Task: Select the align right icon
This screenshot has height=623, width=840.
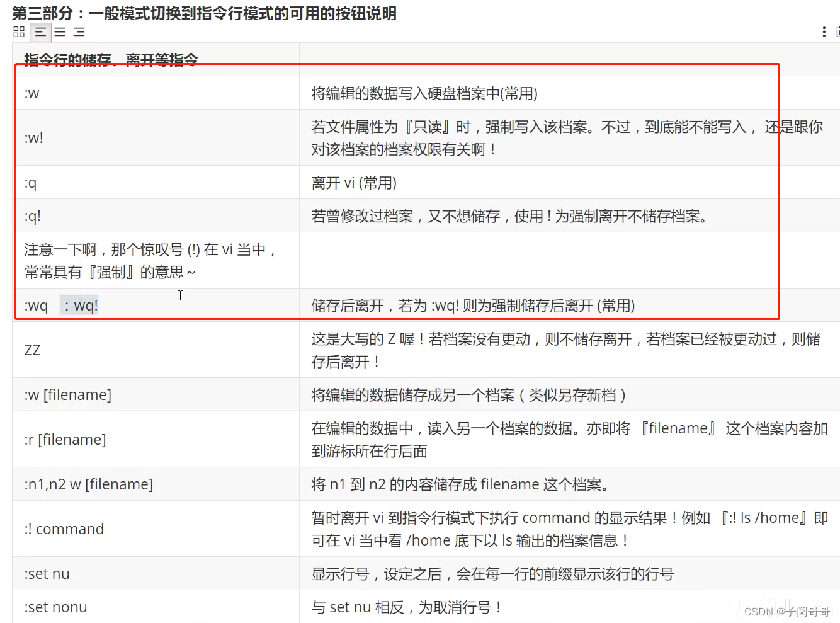Action: tap(79, 32)
